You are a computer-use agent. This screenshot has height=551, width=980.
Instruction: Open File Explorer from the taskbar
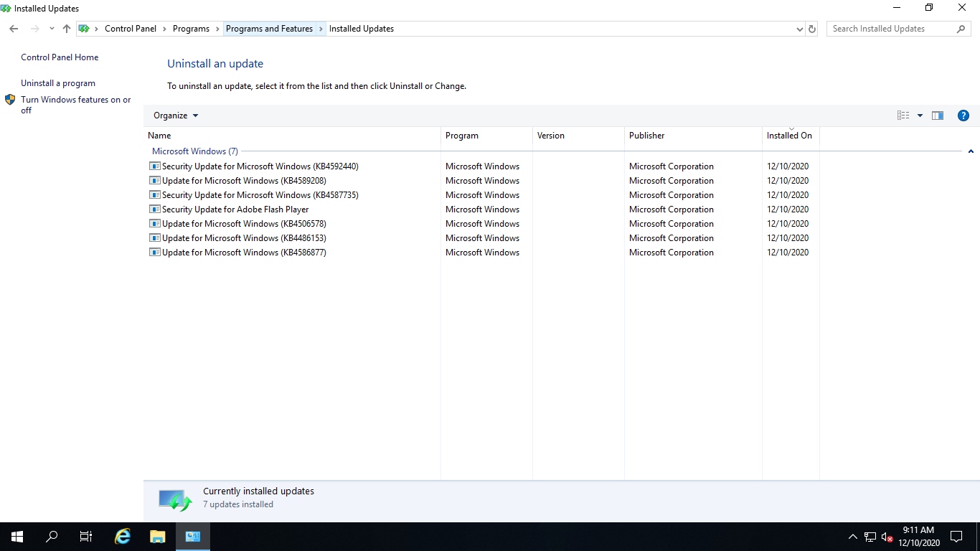[x=157, y=536]
